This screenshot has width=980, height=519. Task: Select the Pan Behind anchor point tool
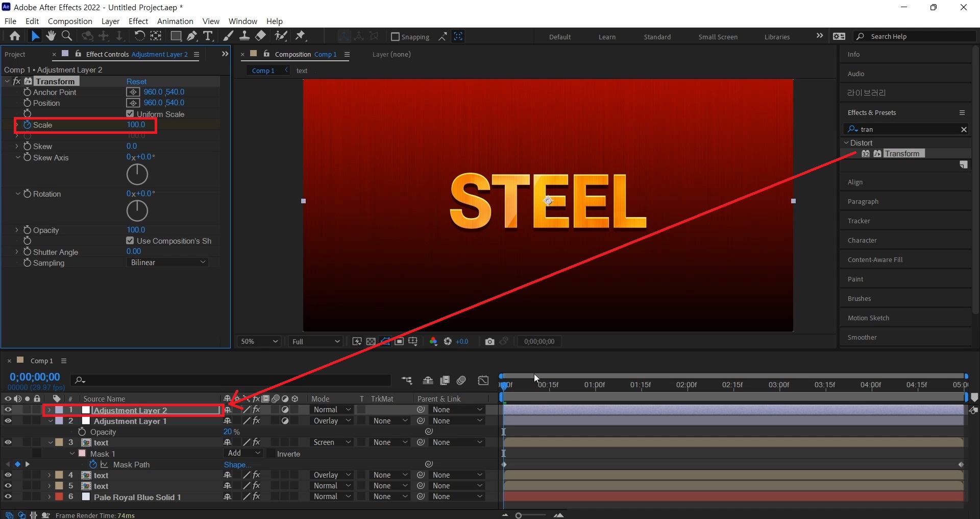point(156,36)
